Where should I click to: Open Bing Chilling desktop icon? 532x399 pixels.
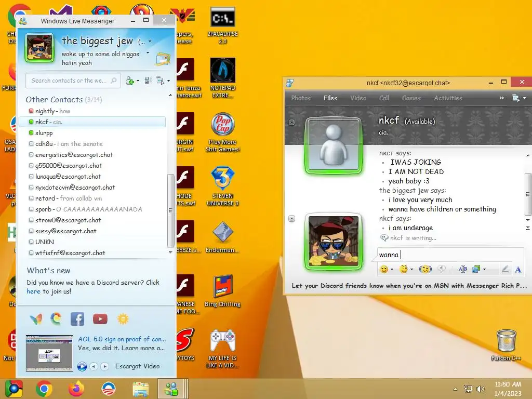point(222,291)
